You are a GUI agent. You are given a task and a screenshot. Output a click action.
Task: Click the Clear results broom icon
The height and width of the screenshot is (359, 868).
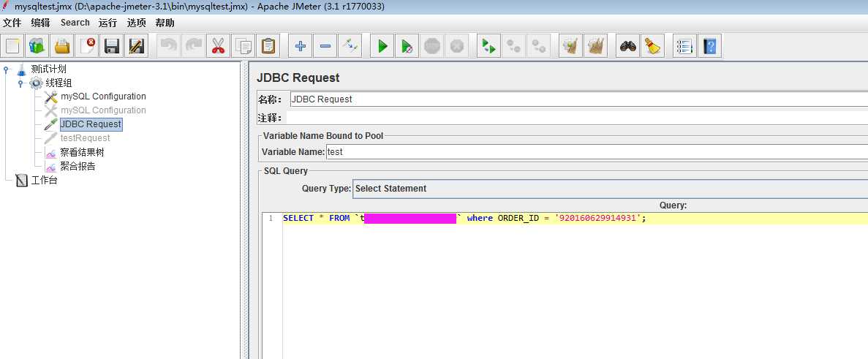pyautogui.click(x=570, y=46)
